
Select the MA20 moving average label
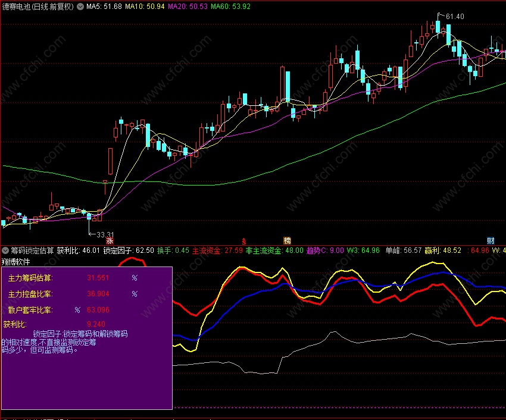coord(188,7)
